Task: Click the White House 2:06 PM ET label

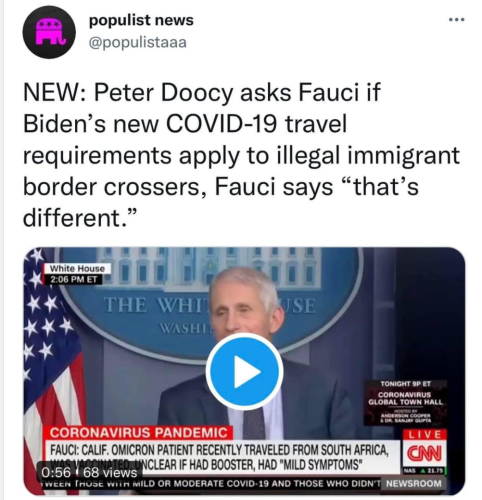Action: point(77,274)
